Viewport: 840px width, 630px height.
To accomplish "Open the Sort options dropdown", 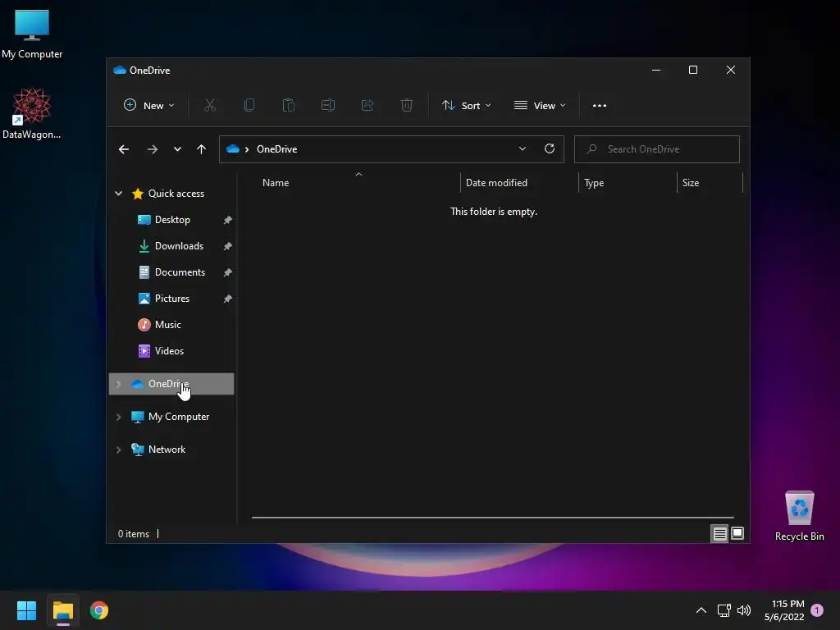I will click(466, 106).
